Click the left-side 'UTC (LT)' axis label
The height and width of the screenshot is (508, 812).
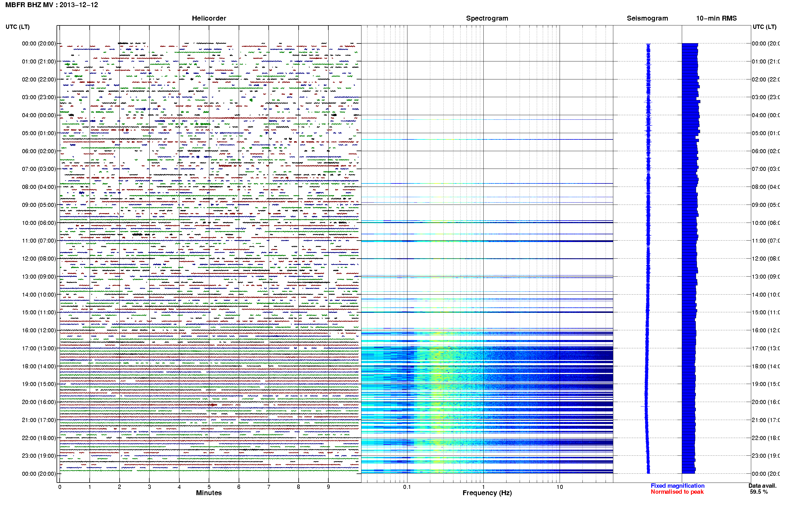click(x=17, y=27)
